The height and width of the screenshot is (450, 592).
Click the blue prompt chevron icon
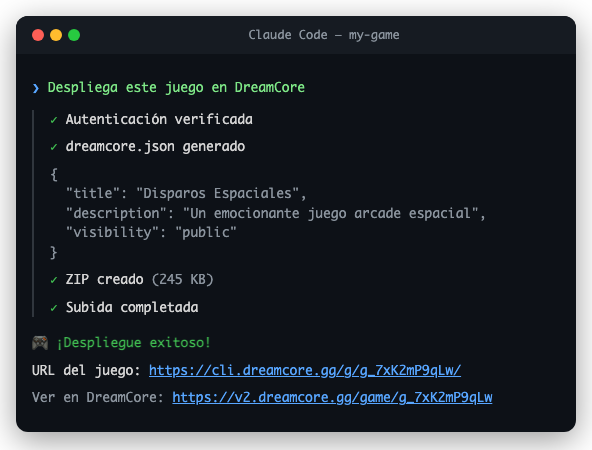[x=36, y=88]
